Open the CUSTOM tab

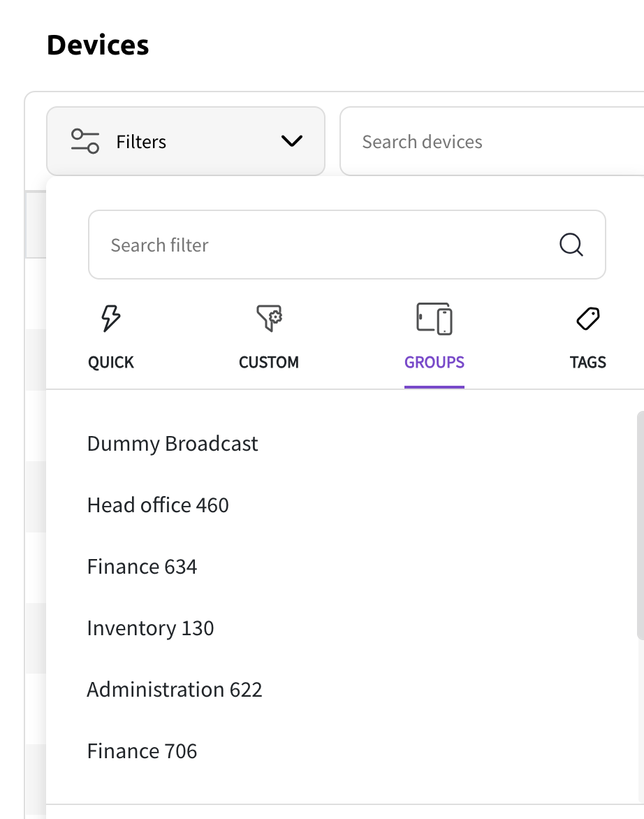(x=269, y=362)
